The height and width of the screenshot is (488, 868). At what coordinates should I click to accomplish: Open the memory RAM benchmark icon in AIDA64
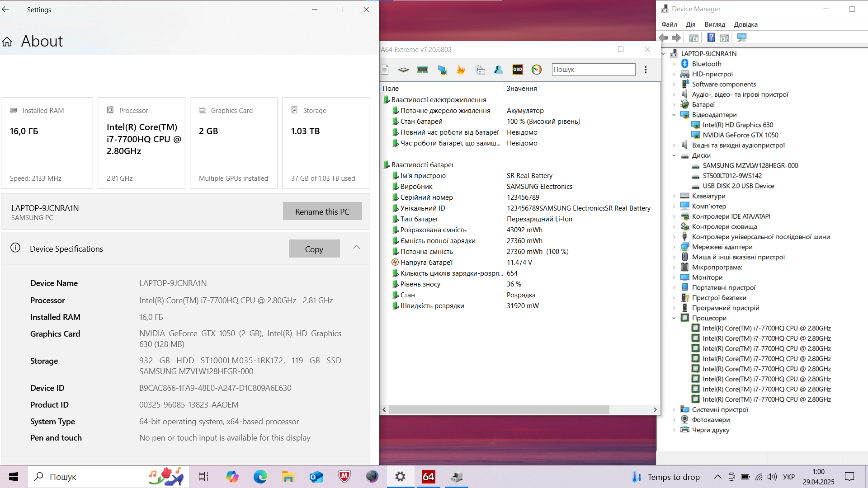(x=422, y=70)
